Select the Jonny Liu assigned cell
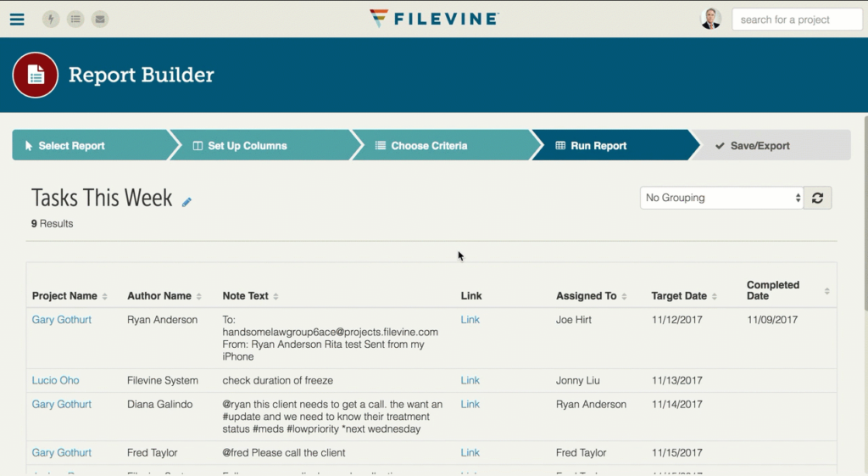 coord(578,381)
